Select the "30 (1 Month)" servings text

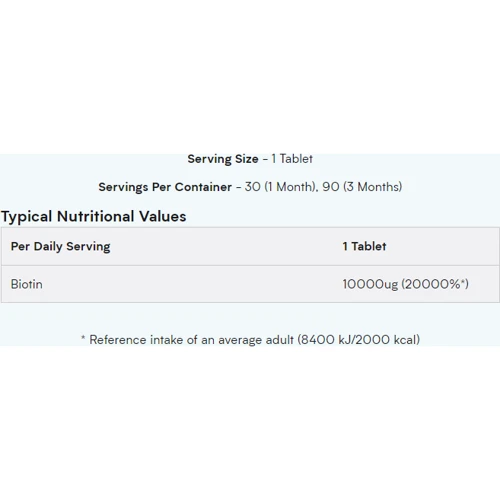click(280, 187)
